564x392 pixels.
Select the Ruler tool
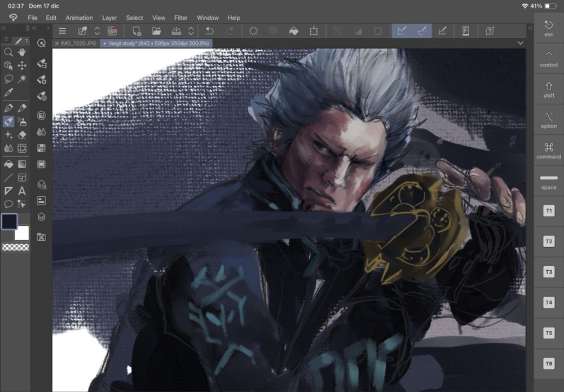(x=8, y=191)
